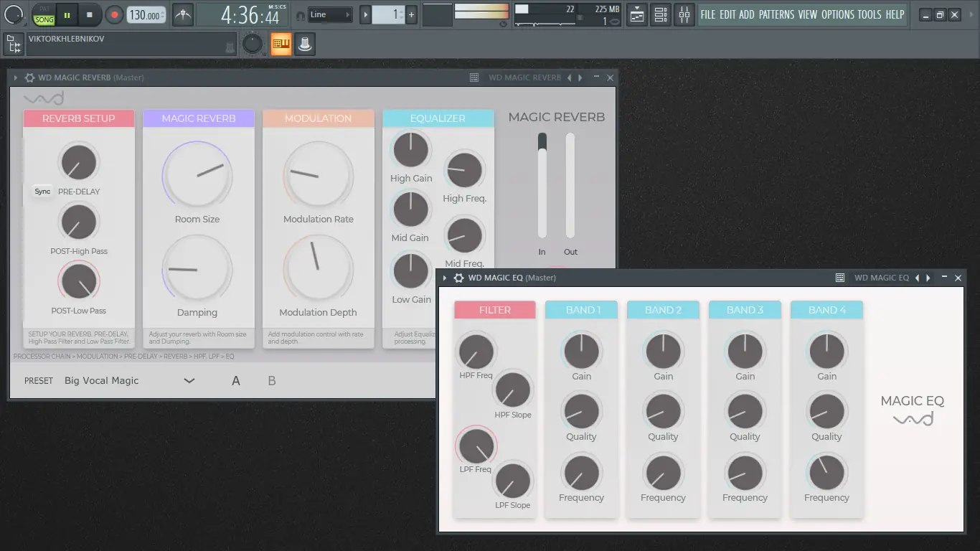Click the stop button in the transport
Viewport: 980px width, 551px height.
point(90,14)
